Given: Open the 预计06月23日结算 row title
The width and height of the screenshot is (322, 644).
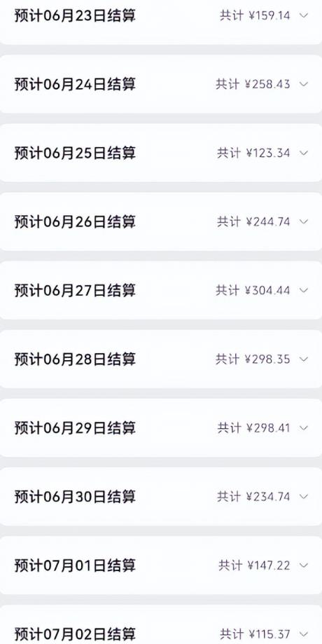Looking at the screenshot, I should tap(75, 15).
